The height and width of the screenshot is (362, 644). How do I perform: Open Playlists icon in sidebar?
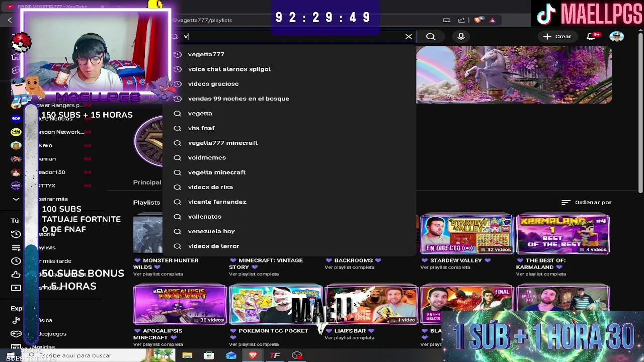point(16,248)
